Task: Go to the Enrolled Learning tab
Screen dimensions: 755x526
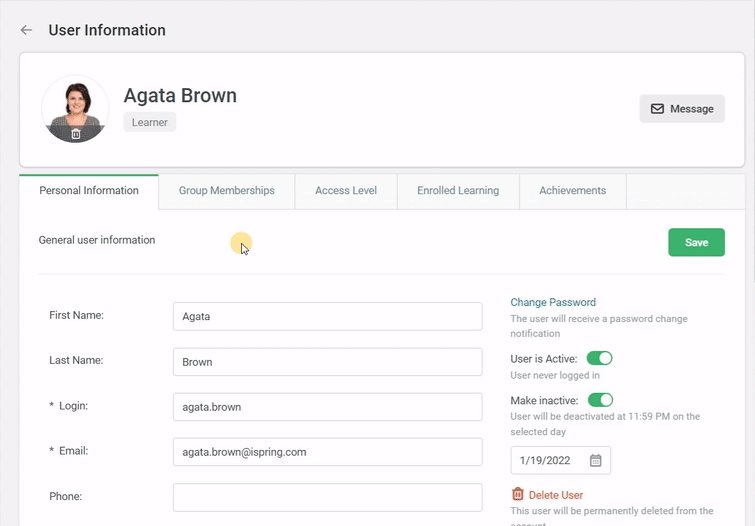Action: (458, 191)
